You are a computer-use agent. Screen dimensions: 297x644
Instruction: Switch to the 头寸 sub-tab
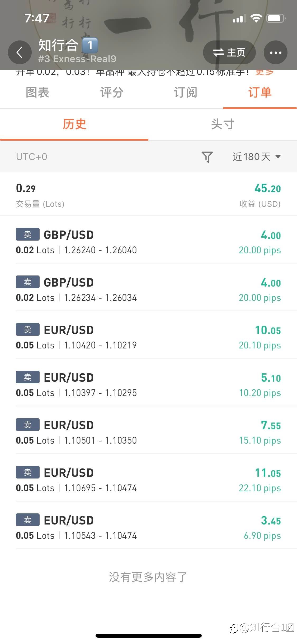tap(223, 124)
